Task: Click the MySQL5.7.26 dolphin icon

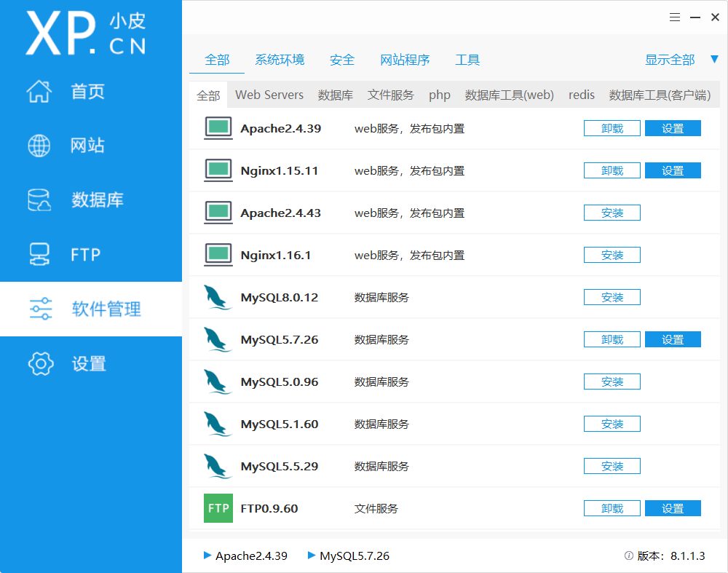Action: [217, 339]
